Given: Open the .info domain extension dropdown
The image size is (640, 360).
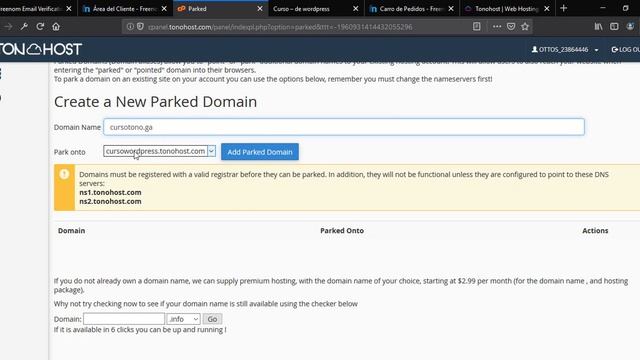Looking at the screenshot, I should point(183,319).
